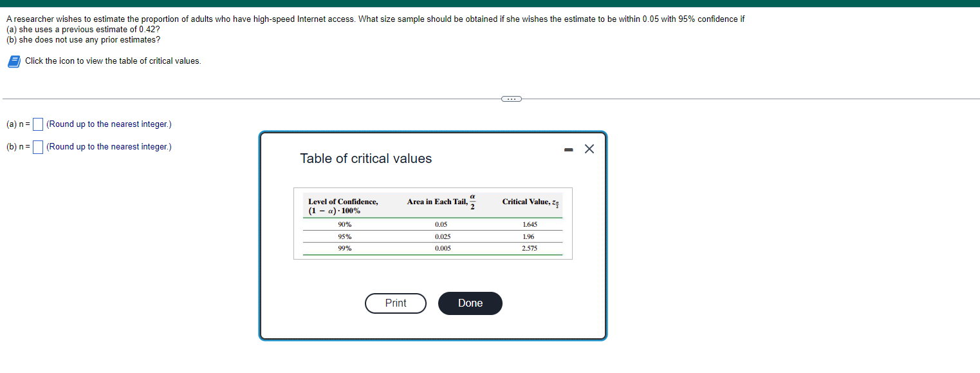
Task: Click the 'Critical Value' column header
Action: pos(532,202)
